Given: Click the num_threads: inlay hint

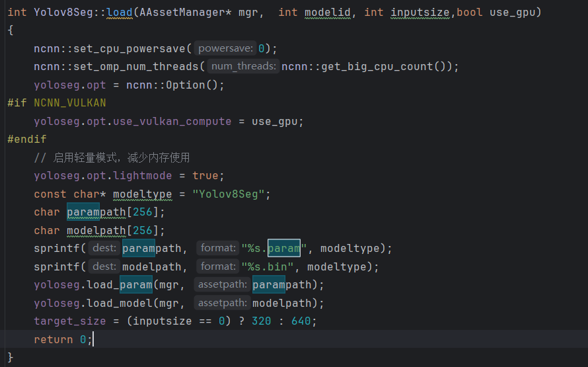Looking at the screenshot, I should (x=243, y=66).
